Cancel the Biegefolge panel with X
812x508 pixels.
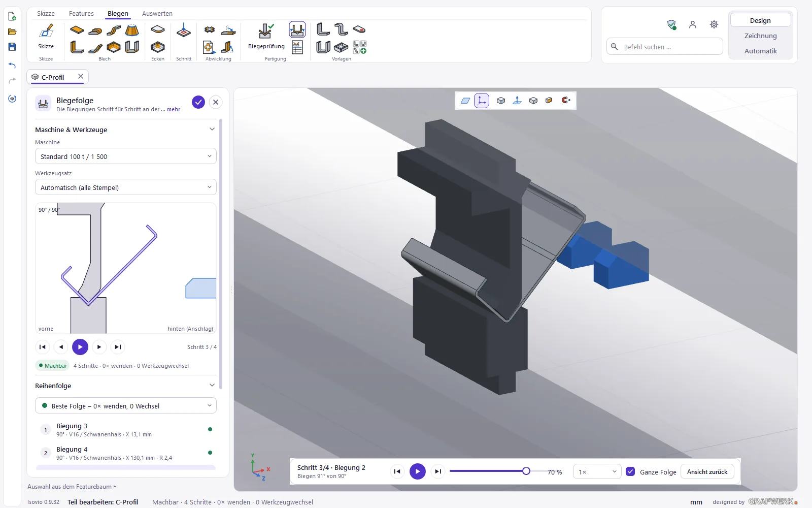tap(216, 102)
